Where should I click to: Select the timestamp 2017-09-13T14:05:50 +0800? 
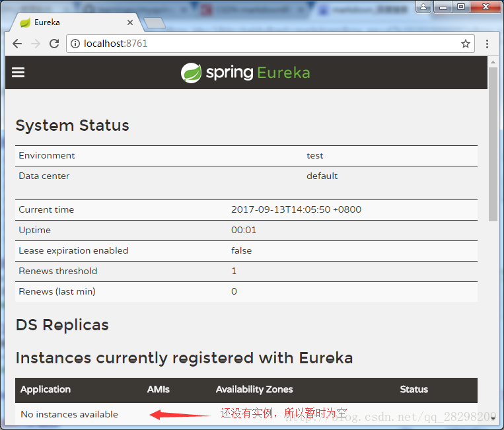296,209
